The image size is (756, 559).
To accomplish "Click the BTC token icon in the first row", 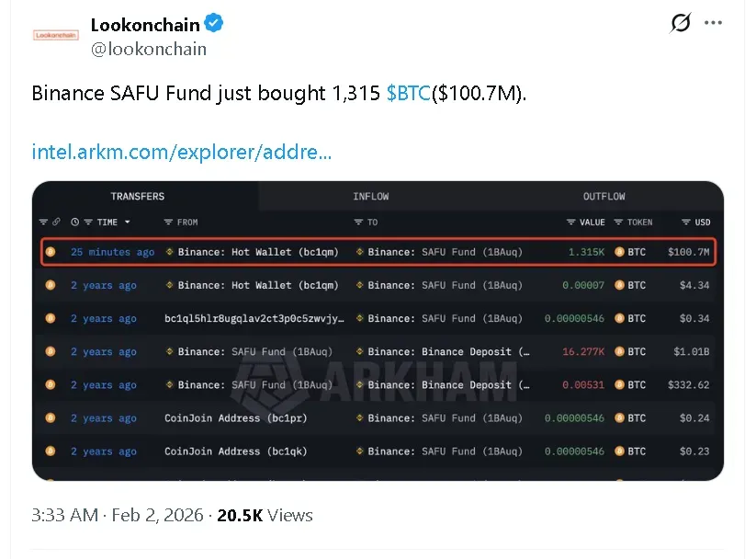I will (x=619, y=252).
